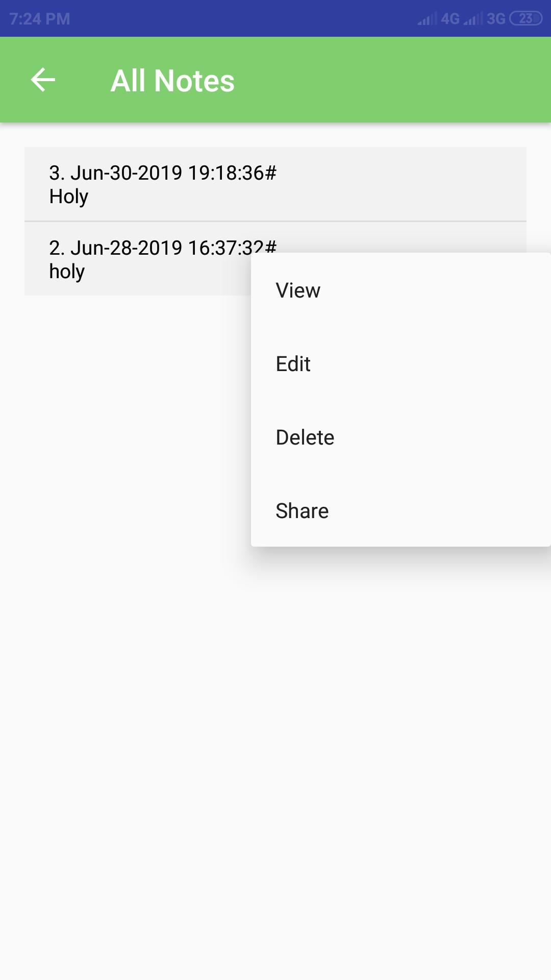Tap the 7:24 PM clock

tap(40, 19)
